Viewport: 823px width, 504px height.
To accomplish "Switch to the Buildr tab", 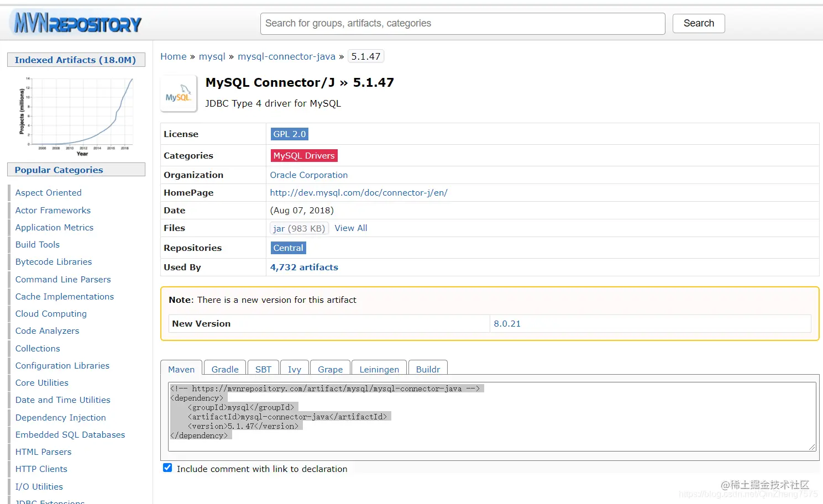I will [x=428, y=369].
